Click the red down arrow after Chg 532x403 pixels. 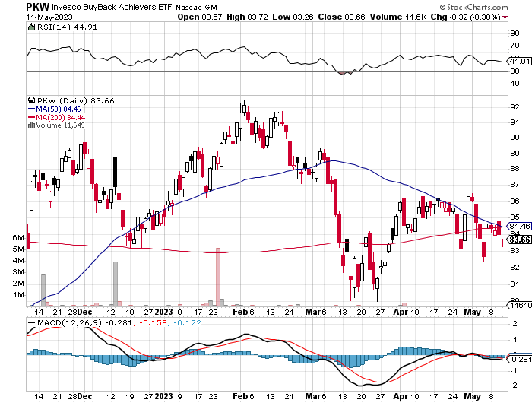(x=505, y=17)
